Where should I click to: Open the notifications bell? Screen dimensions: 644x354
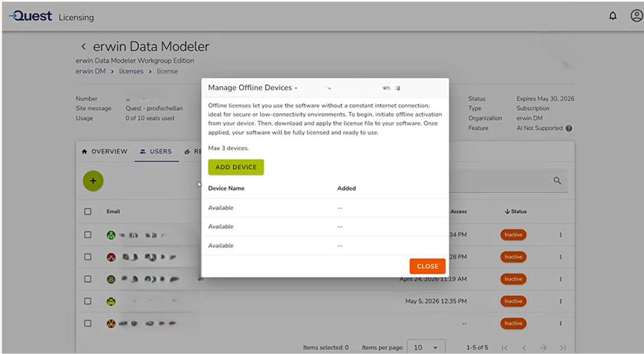(612, 16)
